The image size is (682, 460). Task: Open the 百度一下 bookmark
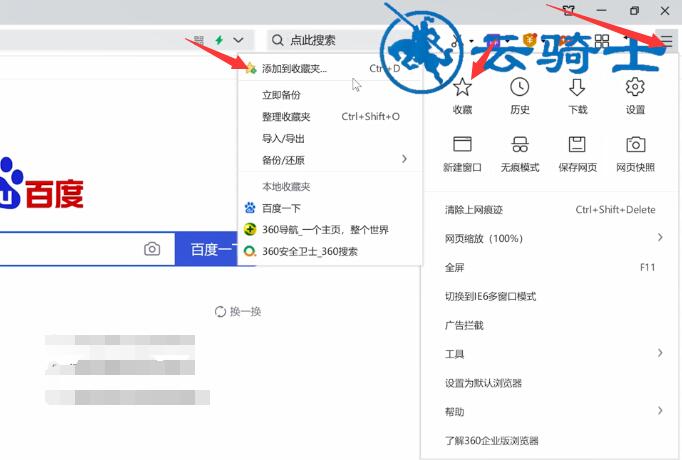[330, 208]
